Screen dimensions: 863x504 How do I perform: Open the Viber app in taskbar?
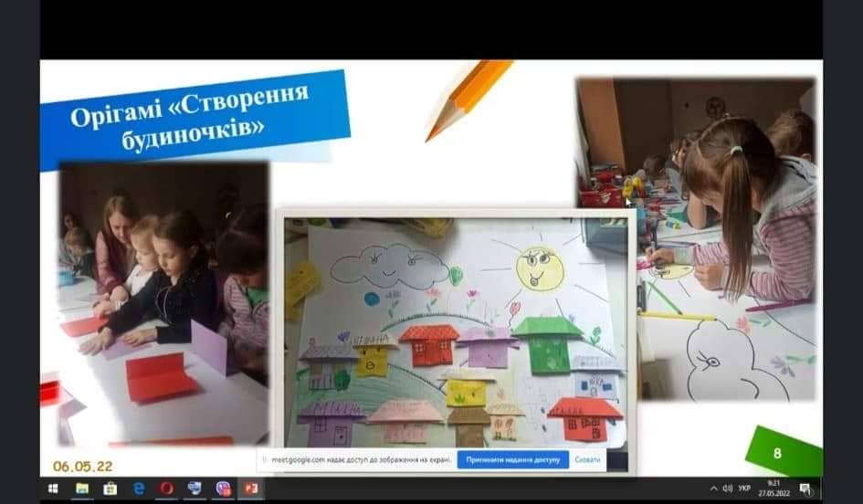(223, 488)
